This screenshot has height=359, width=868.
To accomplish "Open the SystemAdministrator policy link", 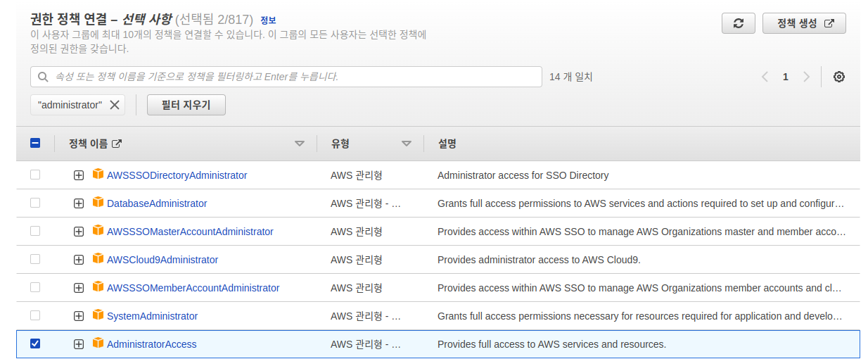I will pyautogui.click(x=153, y=316).
